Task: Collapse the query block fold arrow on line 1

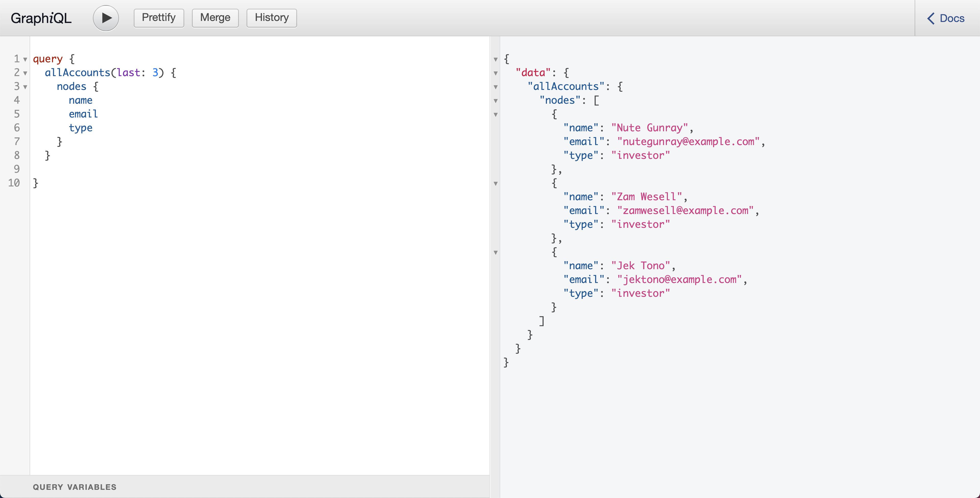Action: pyautogui.click(x=25, y=60)
